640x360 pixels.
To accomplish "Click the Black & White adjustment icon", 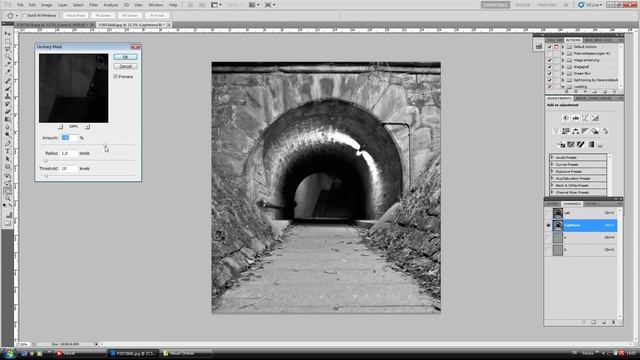I will tap(585, 131).
